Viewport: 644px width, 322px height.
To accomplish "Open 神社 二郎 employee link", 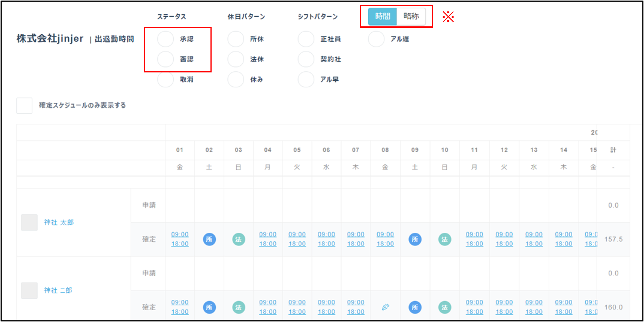I will [x=58, y=290].
